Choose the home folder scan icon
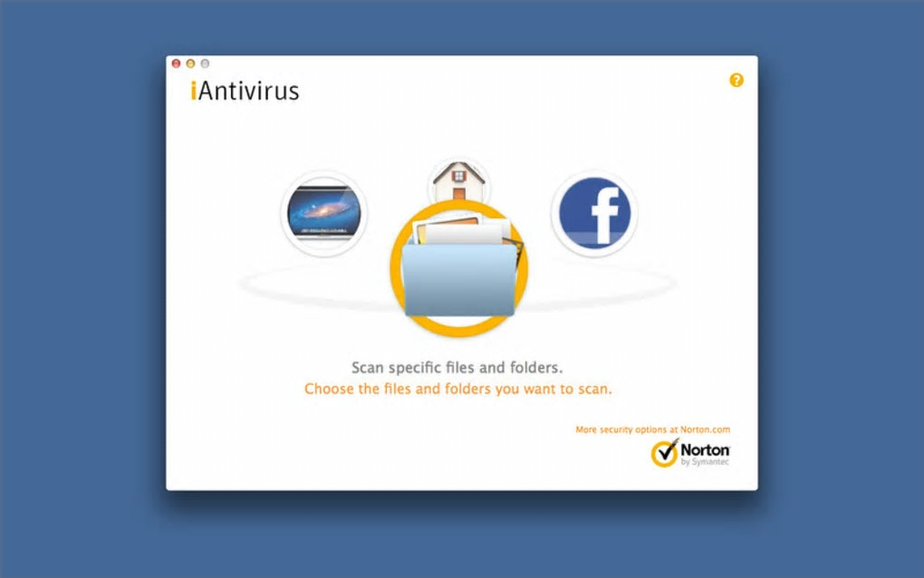Screen dimensions: 924x578 pyautogui.click(x=458, y=180)
